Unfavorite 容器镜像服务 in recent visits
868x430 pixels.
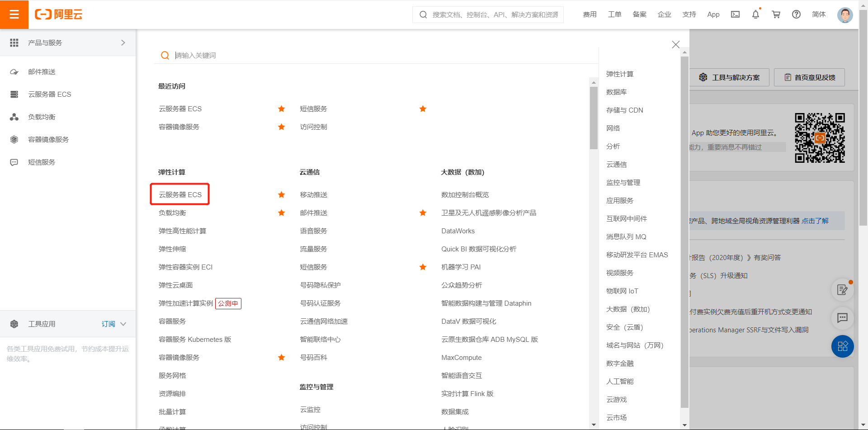click(281, 127)
